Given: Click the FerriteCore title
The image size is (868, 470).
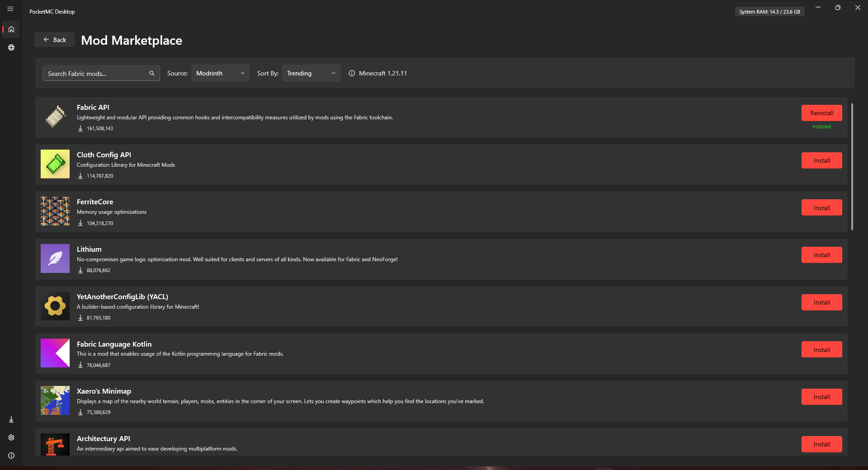Looking at the screenshot, I should (95, 202).
